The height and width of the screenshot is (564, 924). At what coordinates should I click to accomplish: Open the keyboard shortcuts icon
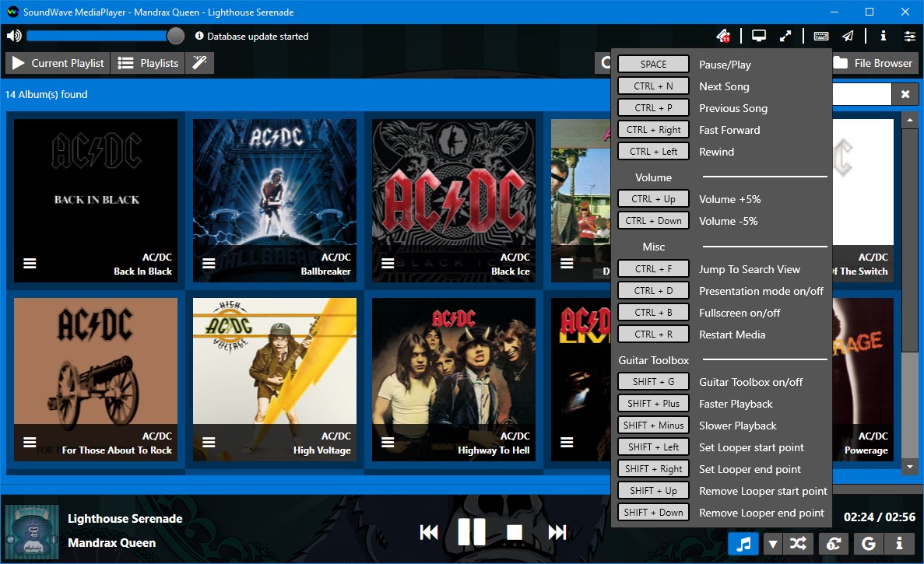tap(821, 36)
